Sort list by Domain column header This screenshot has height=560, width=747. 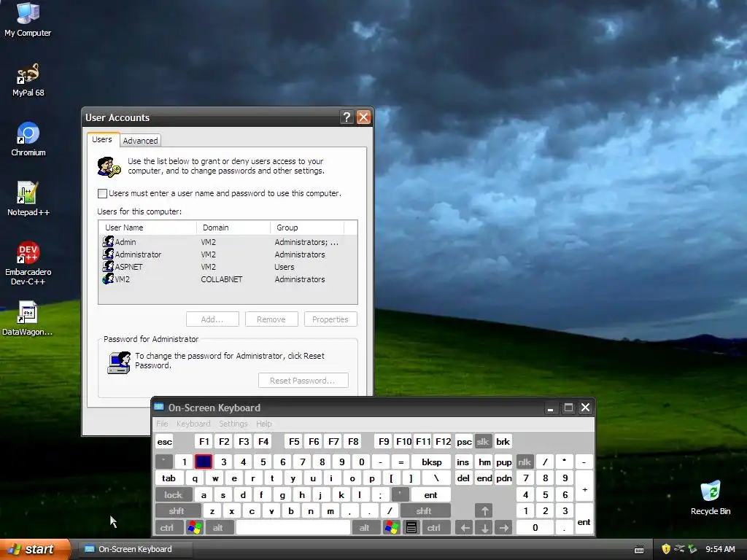(233, 227)
